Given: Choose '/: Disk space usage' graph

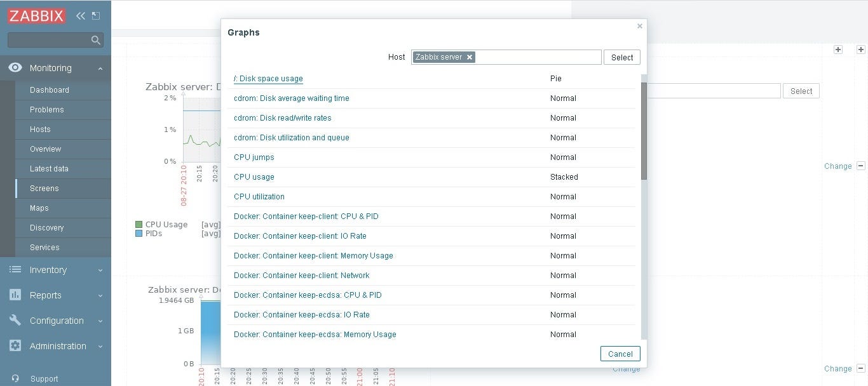Looking at the screenshot, I should coord(268,79).
